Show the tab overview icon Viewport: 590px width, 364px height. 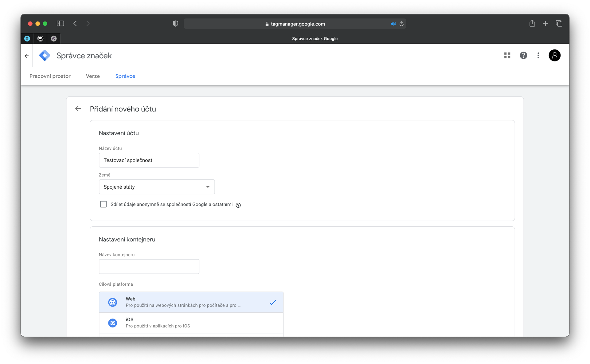click(559, 23)
